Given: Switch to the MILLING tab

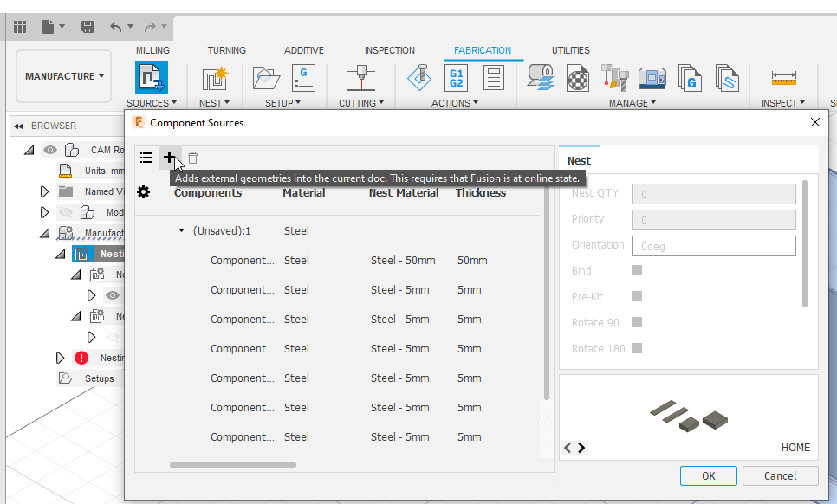Looking at the screenshot, I should [152, 50].
